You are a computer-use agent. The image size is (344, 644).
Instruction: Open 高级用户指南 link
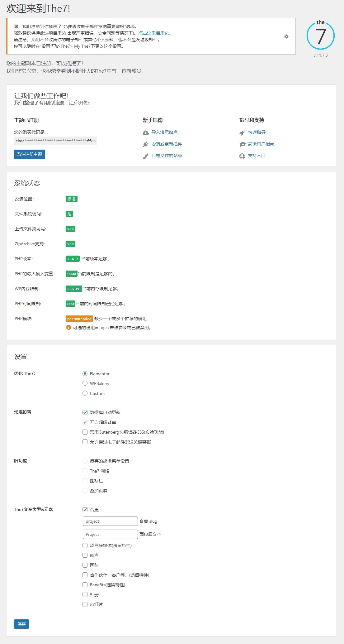pos(261,144)
